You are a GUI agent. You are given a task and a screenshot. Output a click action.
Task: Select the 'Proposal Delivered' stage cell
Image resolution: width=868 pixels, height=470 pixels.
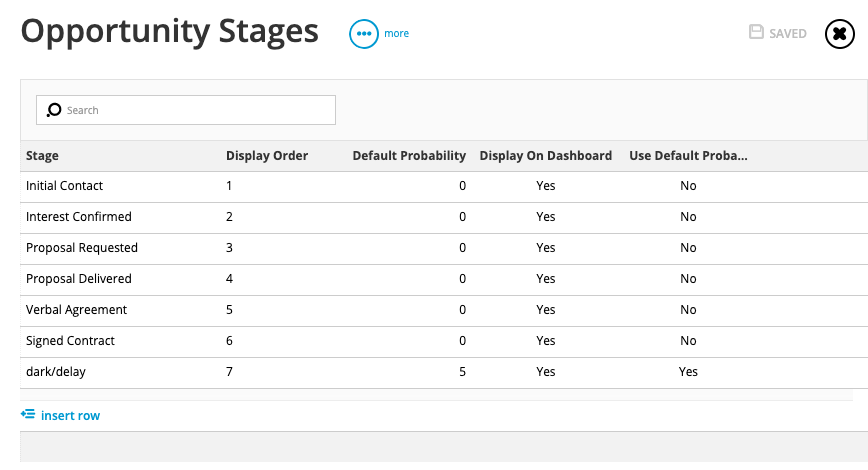pyautogui.click(x=79, y=278)
